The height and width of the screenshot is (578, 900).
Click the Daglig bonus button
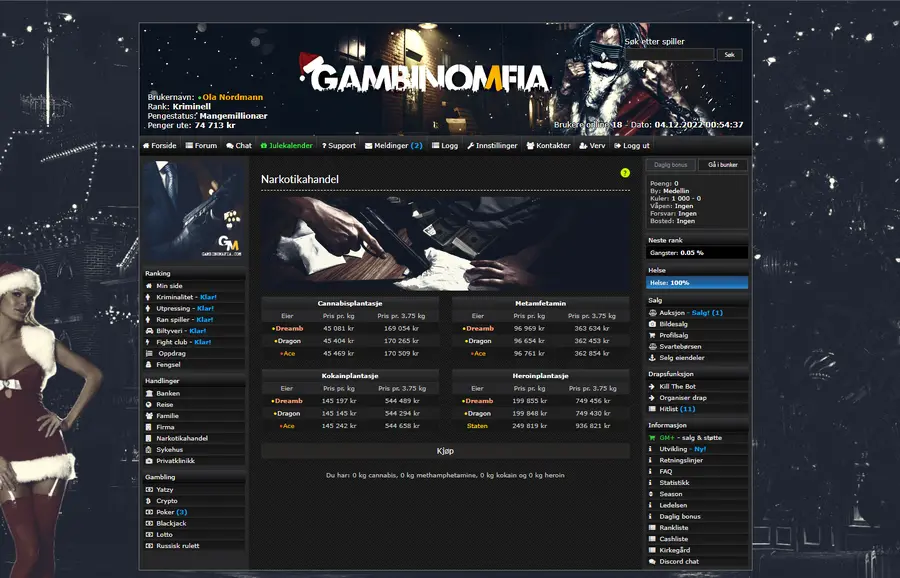pyautogui.click(x=670, y=165)
